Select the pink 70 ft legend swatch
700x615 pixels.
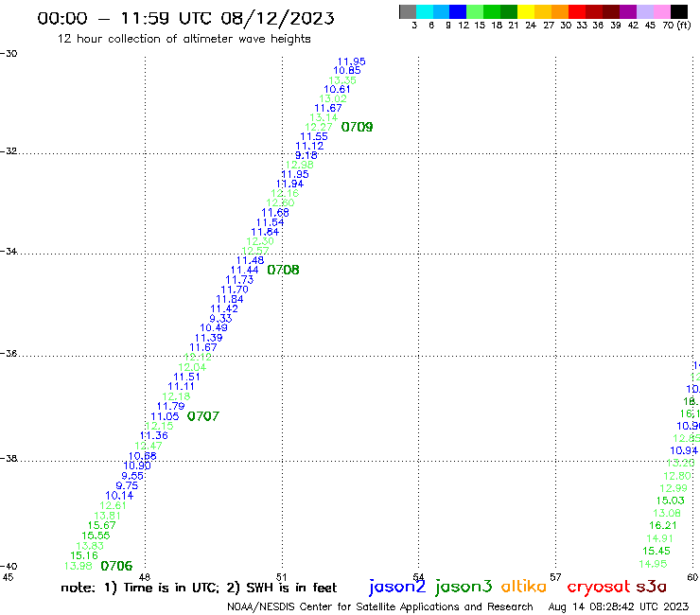[x=661, y=11]
